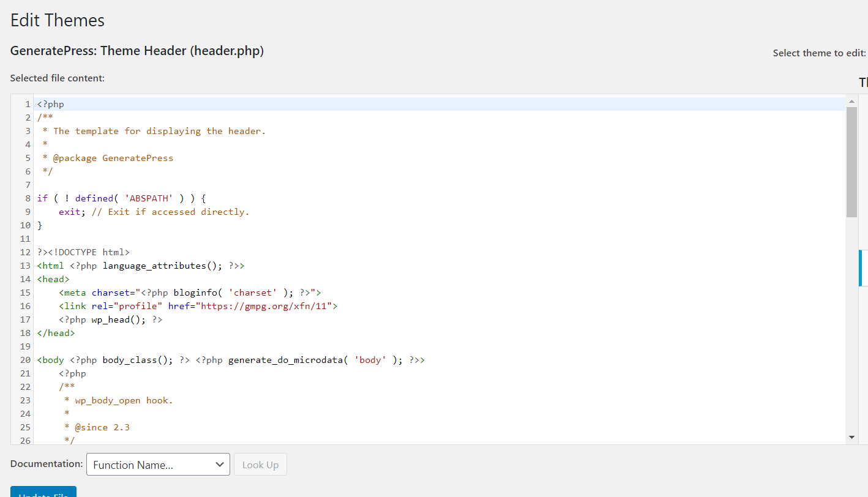868x497 pixels.
Task: Click the '<?php wp_head(); ?>' line
Action: pyautogui.click(x=111, y=319)
